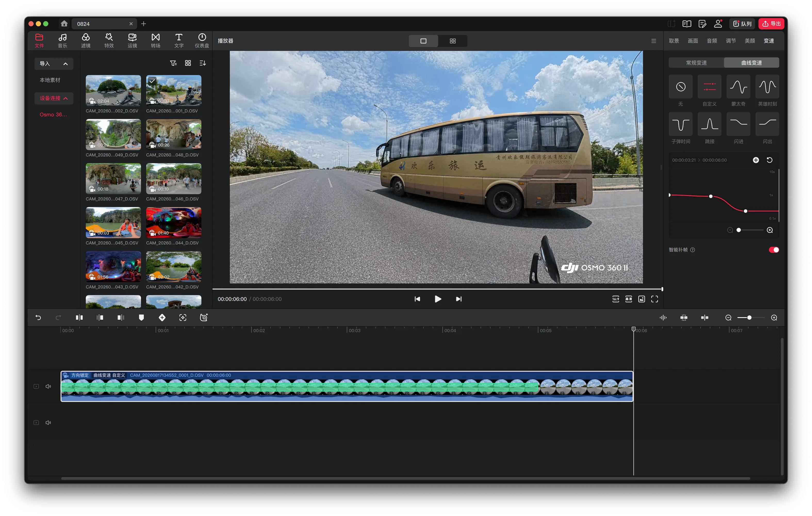Toggle checkbox on CAM_20260...001_D.OSV thumbnail
Viewport: 812px width, 516px height.
[152, 81]
